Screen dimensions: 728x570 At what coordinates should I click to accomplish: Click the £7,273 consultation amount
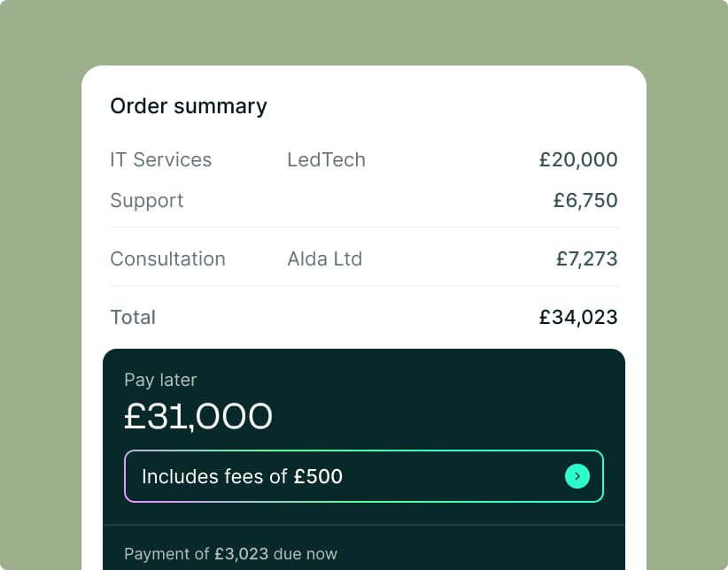pyautogui.click(x=587, y=259)
